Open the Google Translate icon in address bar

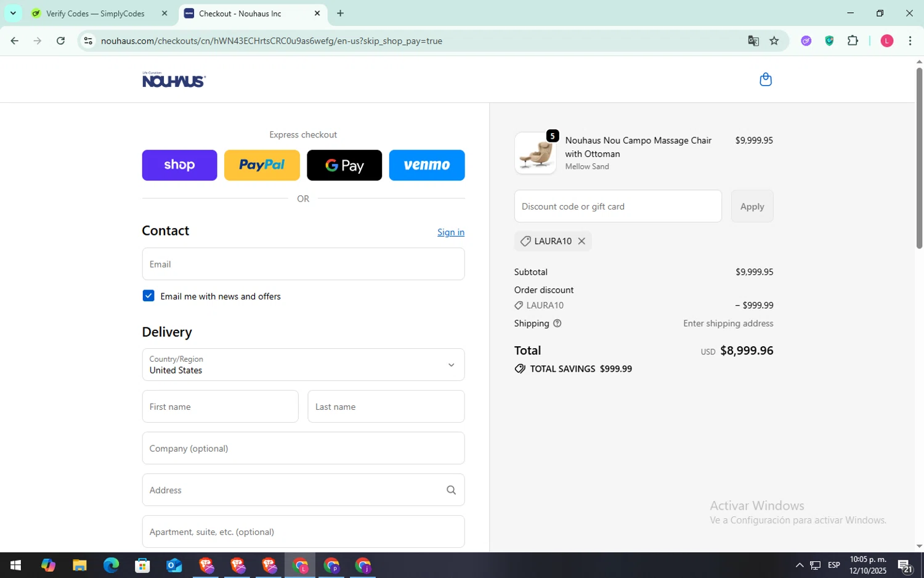pyautogui.click(x=753, y=41)
